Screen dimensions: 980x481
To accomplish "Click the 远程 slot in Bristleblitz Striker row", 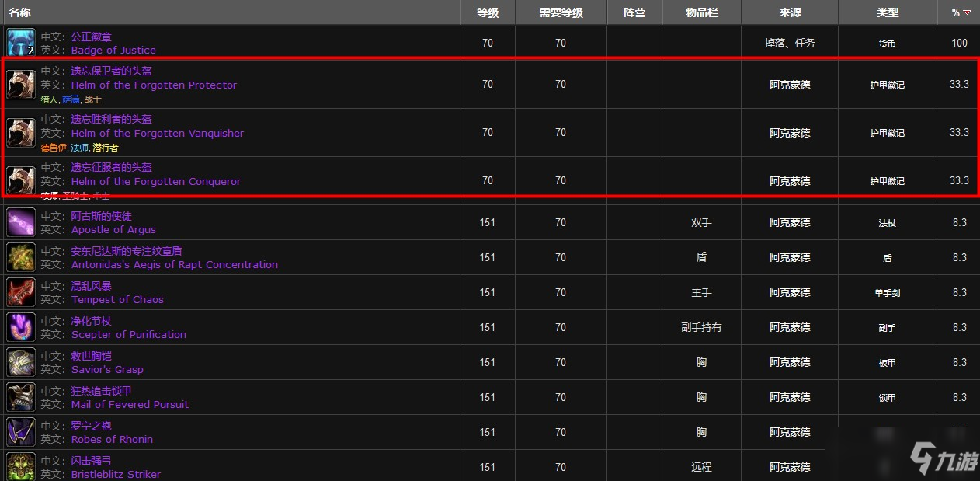I will click(701, 467).
